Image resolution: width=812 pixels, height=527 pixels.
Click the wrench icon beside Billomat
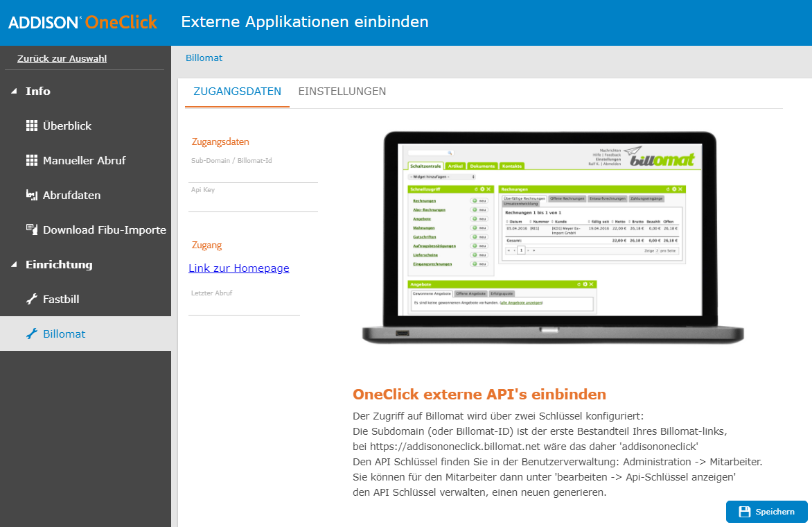coord(32,334)
